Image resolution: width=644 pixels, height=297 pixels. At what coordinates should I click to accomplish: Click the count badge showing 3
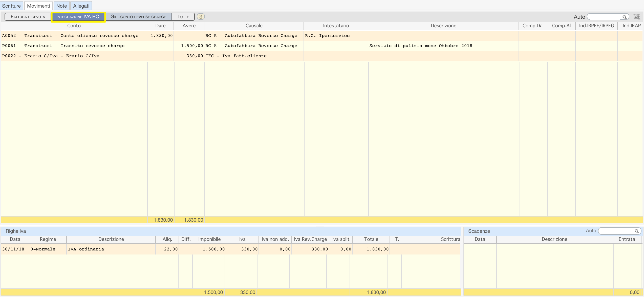(x=201, y=17)
